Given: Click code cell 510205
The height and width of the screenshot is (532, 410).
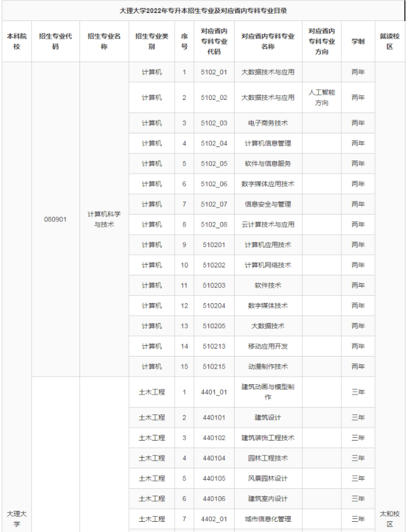Looking at the screenshot, I should [x=214, y=326].
